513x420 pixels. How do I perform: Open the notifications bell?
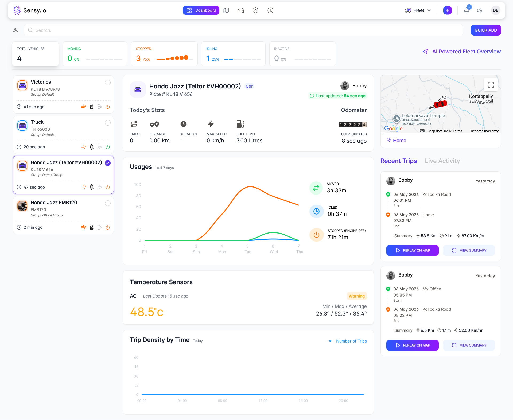click(x=467, y=10)
